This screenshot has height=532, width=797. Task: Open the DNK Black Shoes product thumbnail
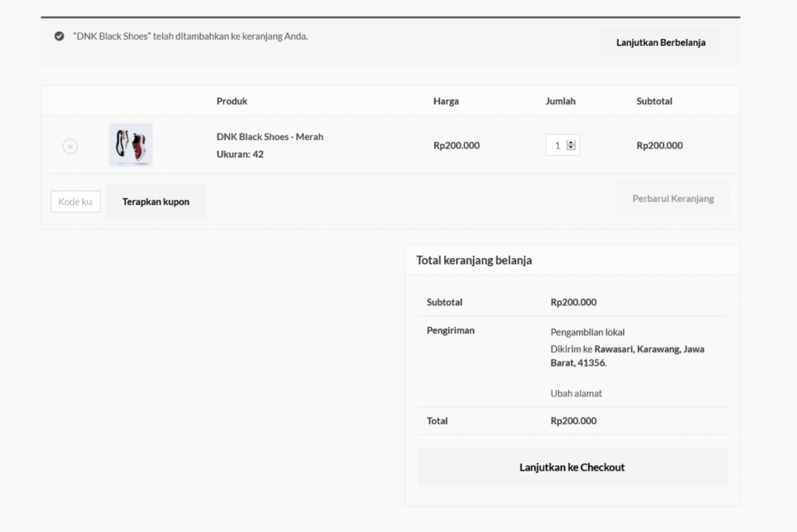(x=131, y=145)
